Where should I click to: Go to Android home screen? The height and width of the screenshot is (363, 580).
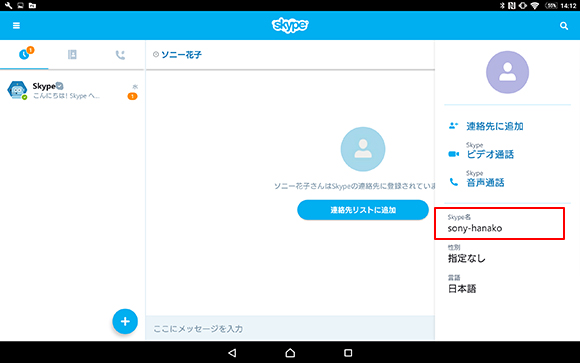pyautogui.click(x=290, y=353)
